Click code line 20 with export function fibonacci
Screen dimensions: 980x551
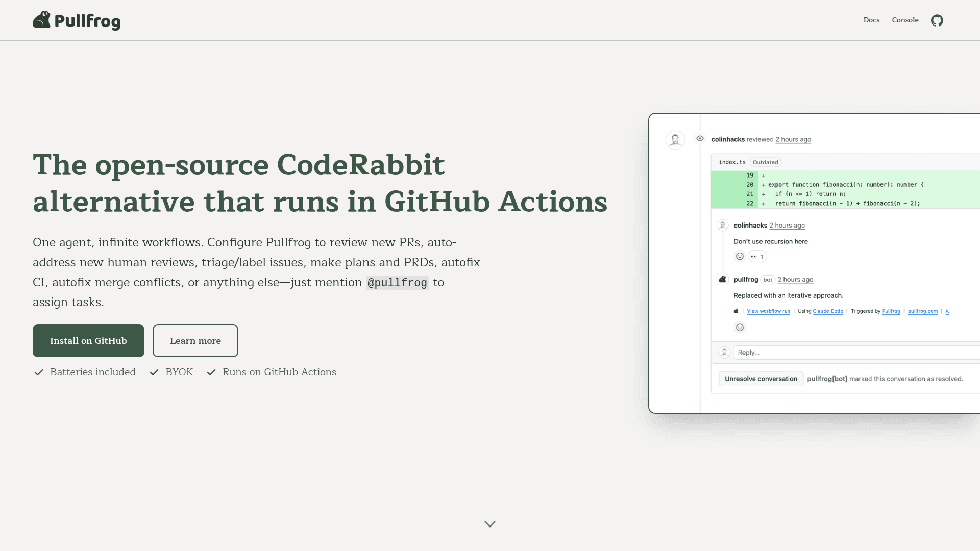pyautogui.click(x=845, y=185)
